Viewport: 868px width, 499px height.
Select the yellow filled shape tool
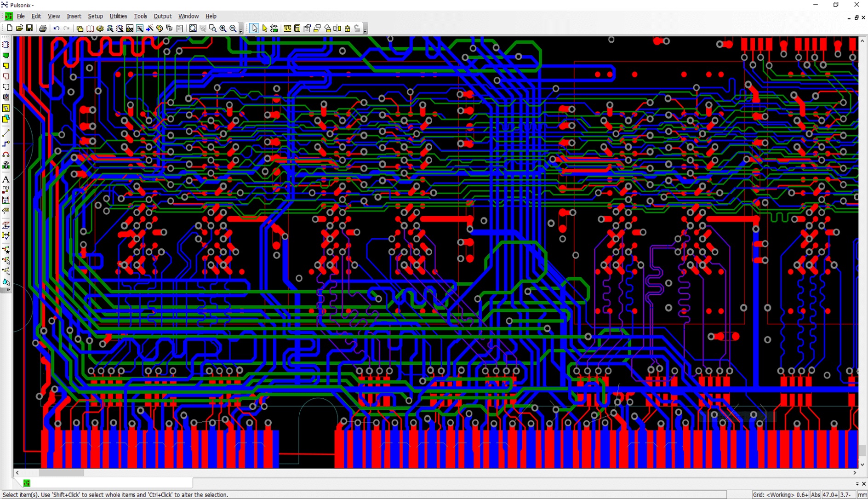(x=6, y=66)
